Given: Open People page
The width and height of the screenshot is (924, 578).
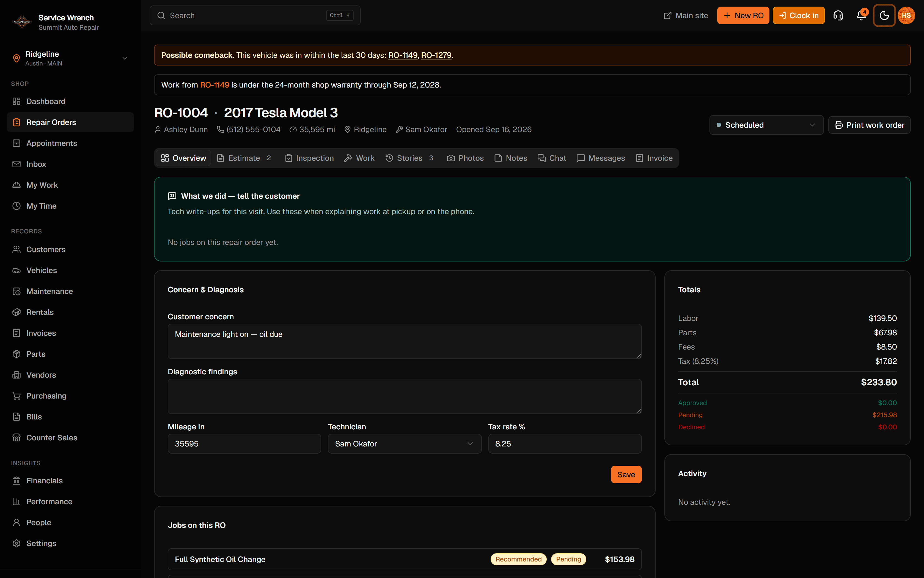Looking at the screenshot, I should click(x=70, y=523).
